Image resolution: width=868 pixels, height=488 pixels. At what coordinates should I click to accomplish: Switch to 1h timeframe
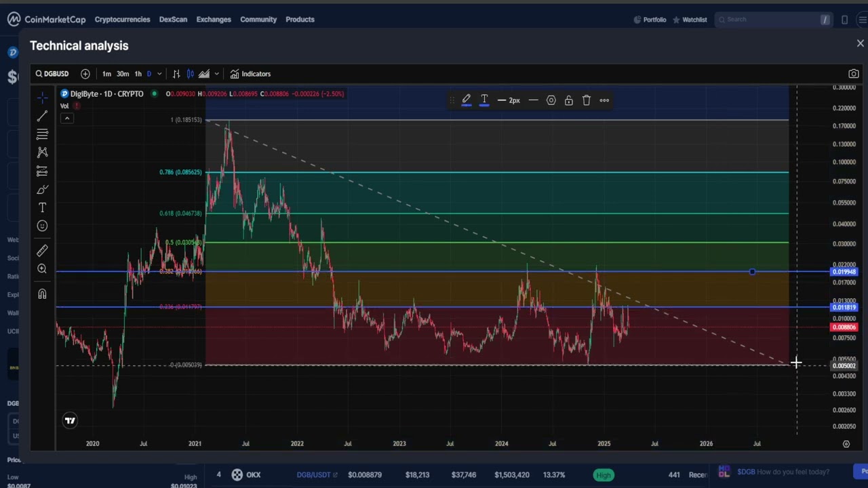tap(138, 74)
